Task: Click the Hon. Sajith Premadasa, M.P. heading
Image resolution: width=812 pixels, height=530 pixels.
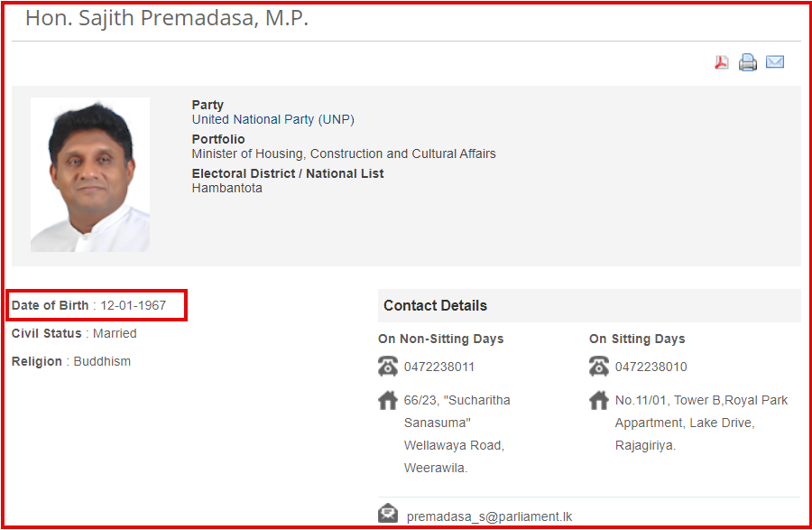Action: (167, 18)
